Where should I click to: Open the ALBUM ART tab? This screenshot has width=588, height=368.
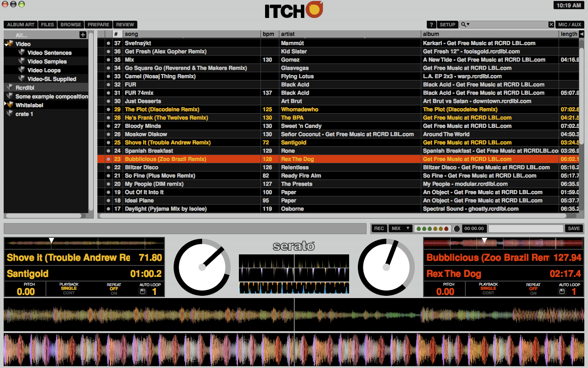21,24
